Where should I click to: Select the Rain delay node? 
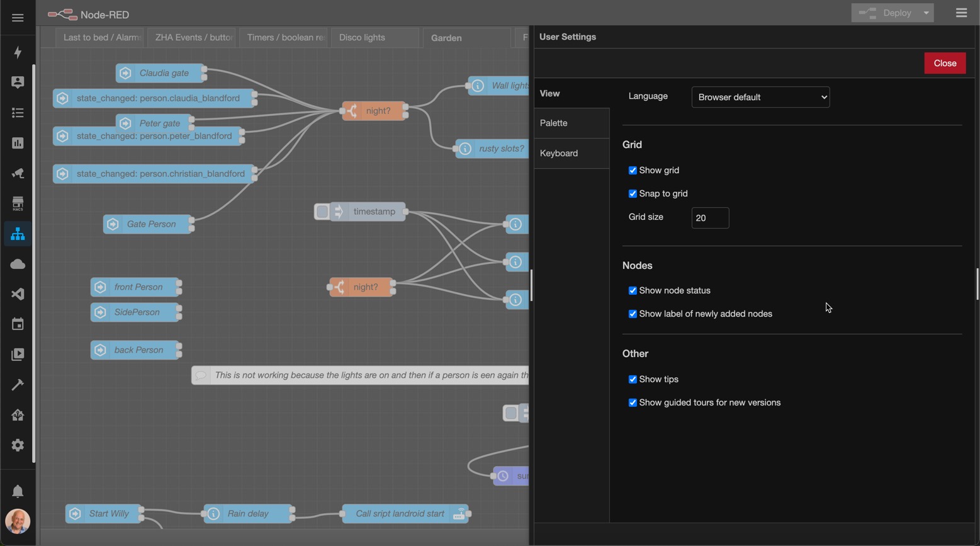pos(248,514)
